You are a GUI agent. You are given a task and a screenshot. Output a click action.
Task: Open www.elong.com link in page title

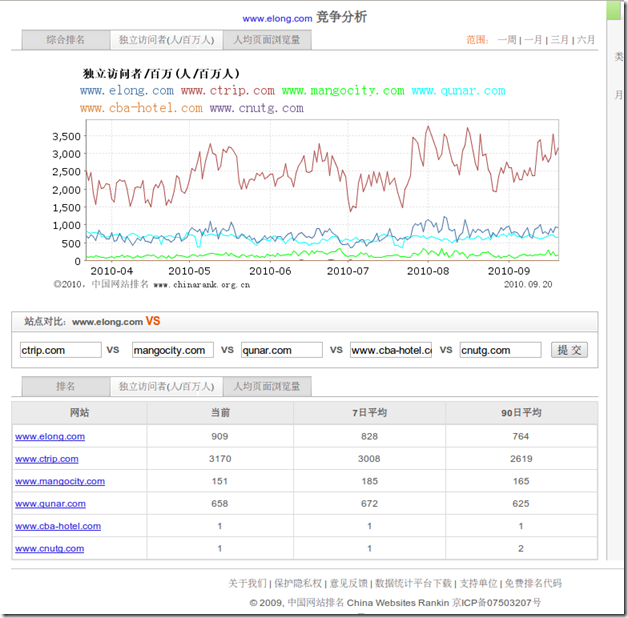pos(277,18)
